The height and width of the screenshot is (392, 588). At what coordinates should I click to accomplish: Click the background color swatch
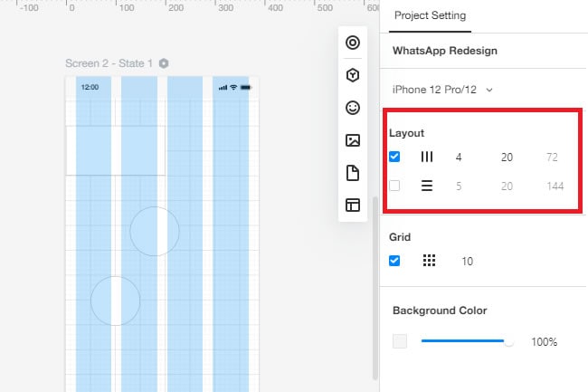[400, 341]
